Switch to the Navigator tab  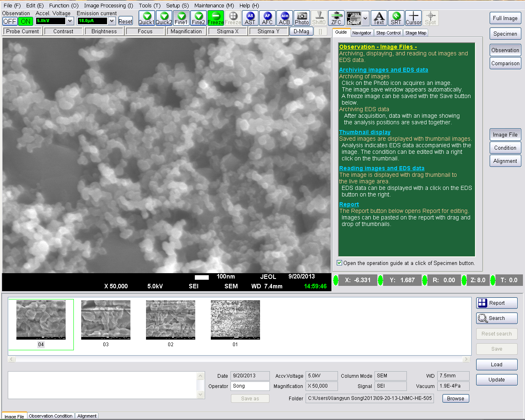click(361, 33)
